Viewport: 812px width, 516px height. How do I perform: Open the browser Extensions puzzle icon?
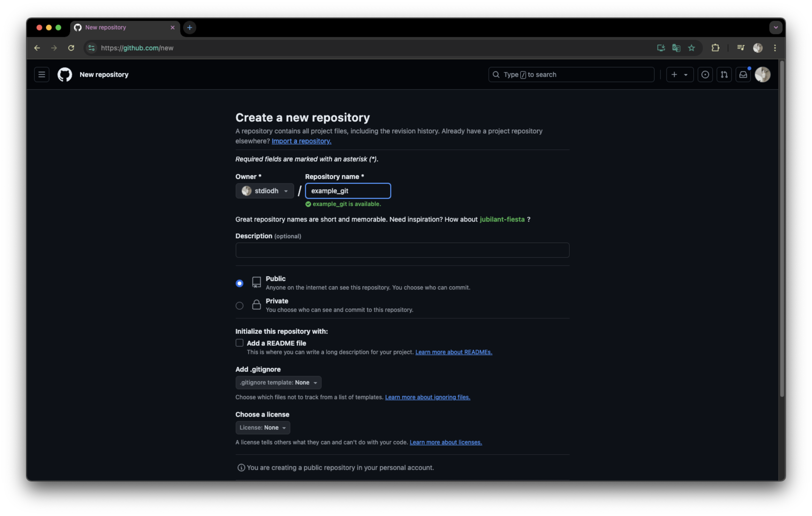pyautogui.click(x=715, y=48)
